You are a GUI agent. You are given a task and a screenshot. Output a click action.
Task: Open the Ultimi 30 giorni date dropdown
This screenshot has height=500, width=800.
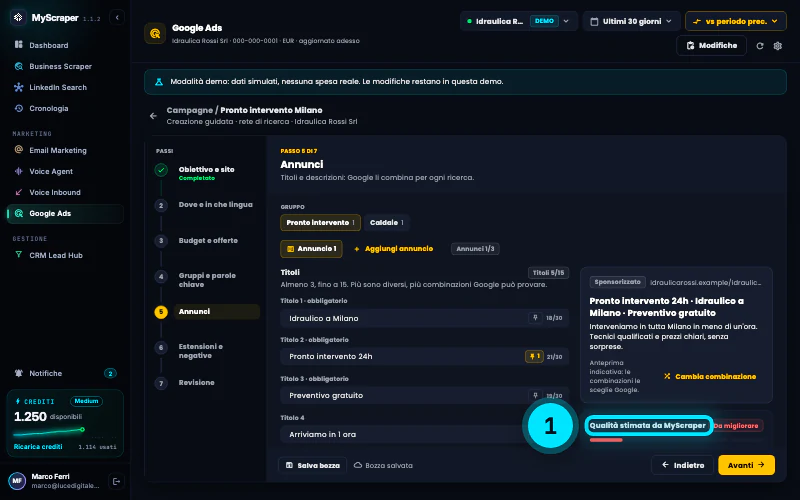pyautogui.click(x=631, y=21)
